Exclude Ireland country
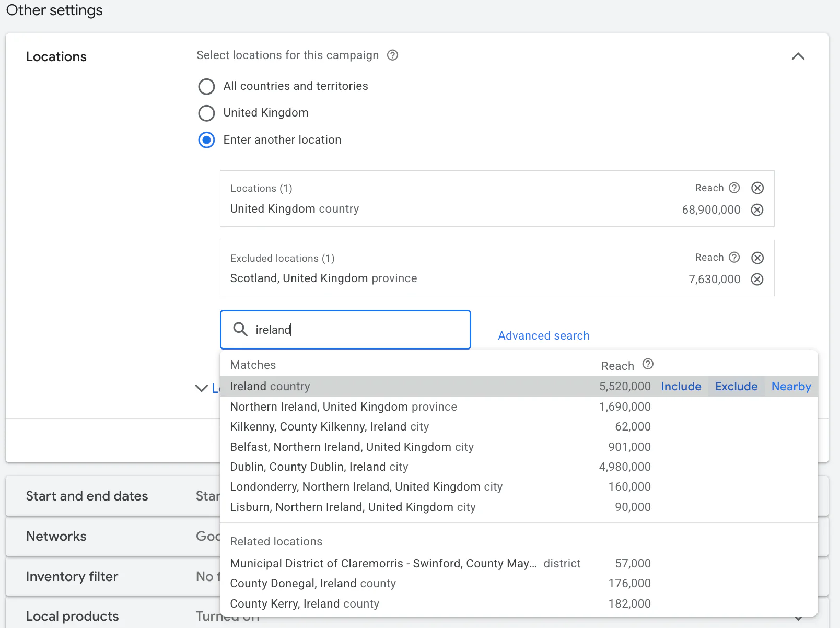Image resolution: width=840 pixels, height=628 pixels. (x=736, y=387)
